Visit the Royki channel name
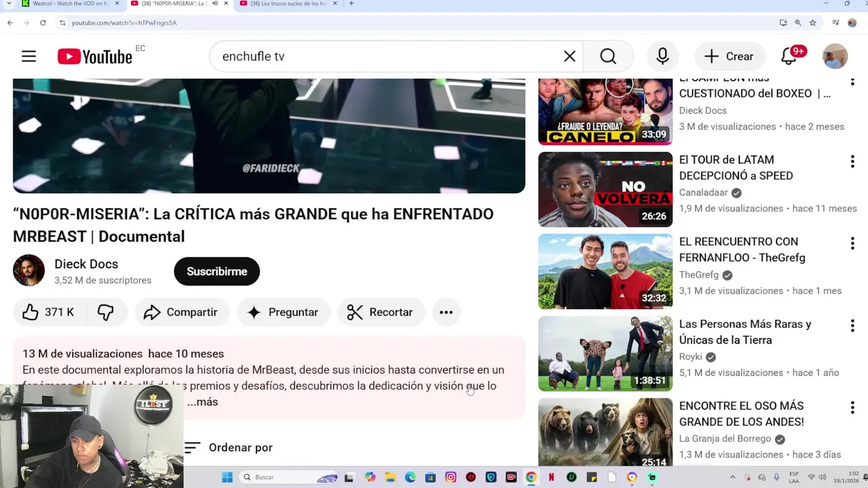The image size is (868, 488). (690, 357)
